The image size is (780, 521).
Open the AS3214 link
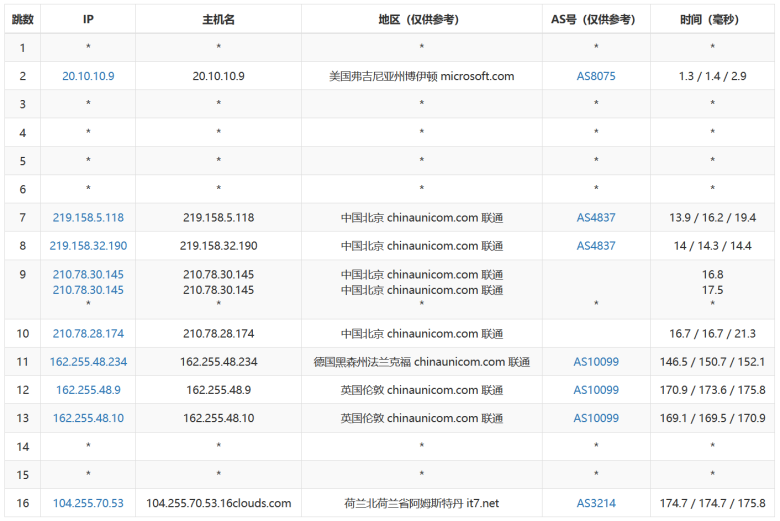(596, 504)
